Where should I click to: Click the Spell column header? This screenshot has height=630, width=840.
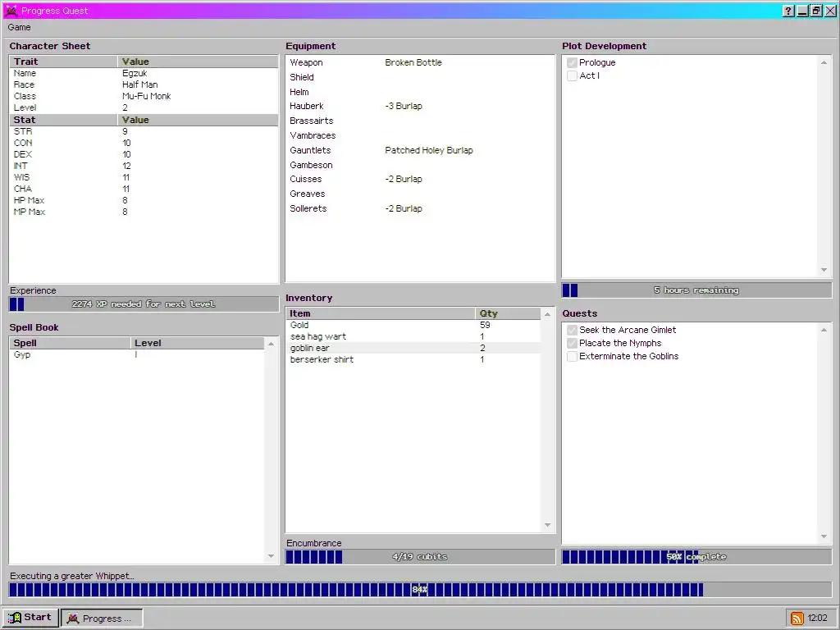click(x=71, y=343)
